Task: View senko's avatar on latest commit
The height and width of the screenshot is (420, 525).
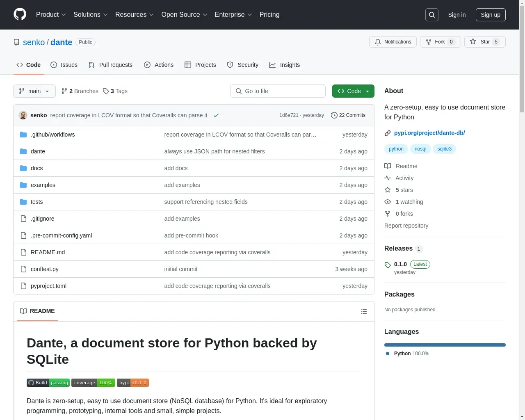Action: (23, 115)
